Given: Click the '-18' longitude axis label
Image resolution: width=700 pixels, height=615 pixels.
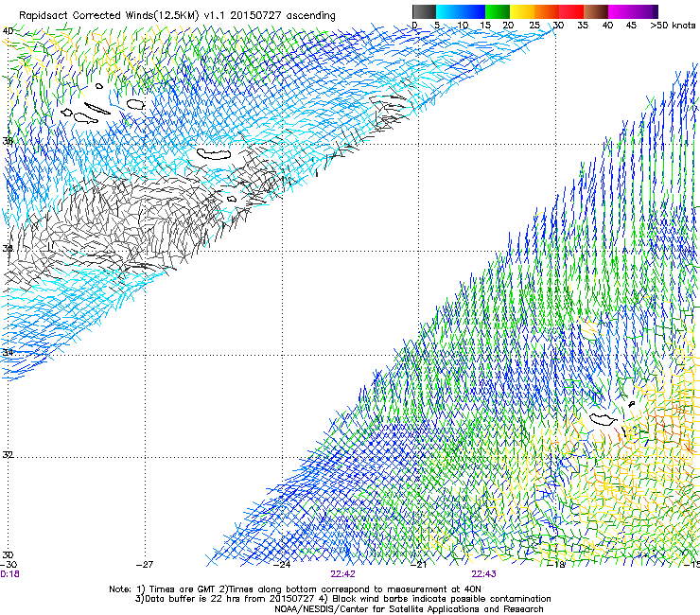Looking at the screenshot, I should tap(556, 565).
